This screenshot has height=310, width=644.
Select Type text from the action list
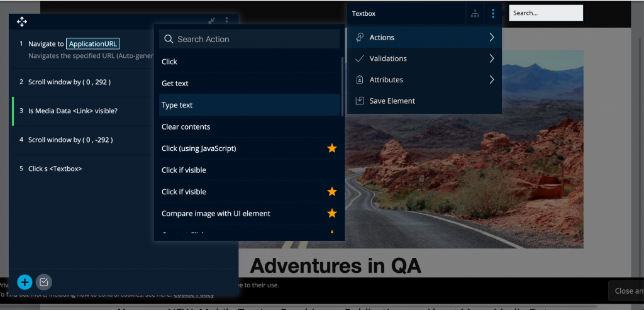tap(177, 105)
